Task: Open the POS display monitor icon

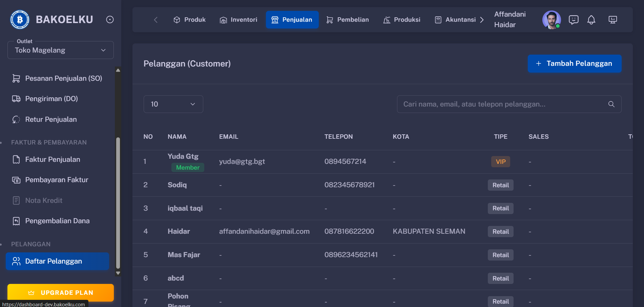Action: click(612, 20)
